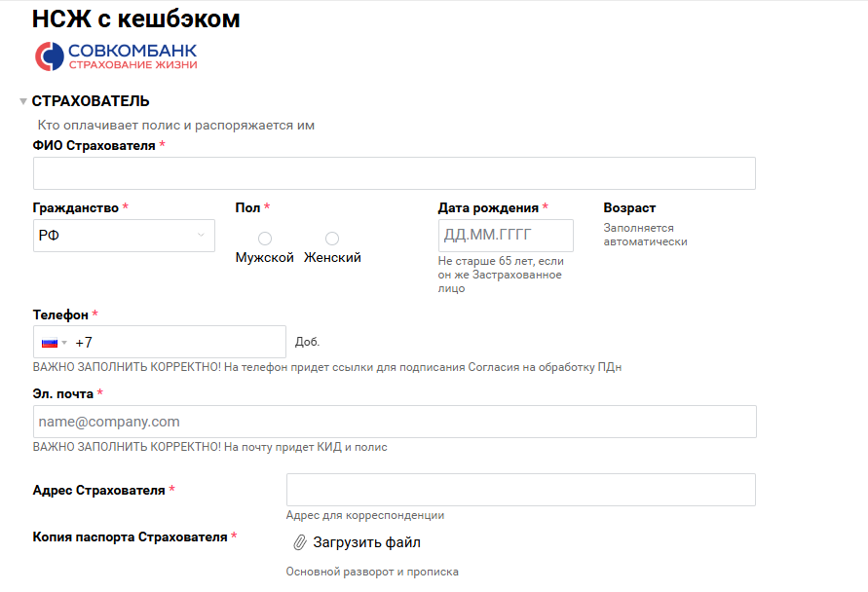Viewport: 868px width, 592px height.
Task: Focus the ФИО Страхователя input field
Action: pyautogui.click(x=394, y=173)
